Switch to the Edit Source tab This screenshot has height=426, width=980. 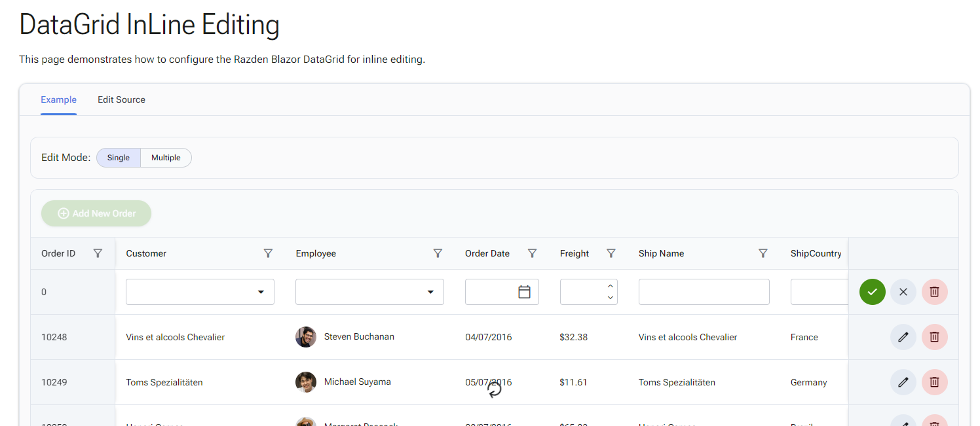121,99
